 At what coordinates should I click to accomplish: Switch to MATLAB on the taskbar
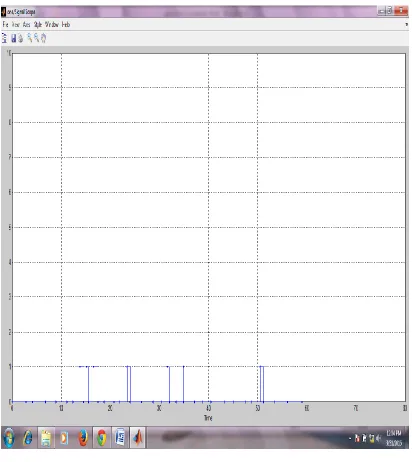click(138, 437)
